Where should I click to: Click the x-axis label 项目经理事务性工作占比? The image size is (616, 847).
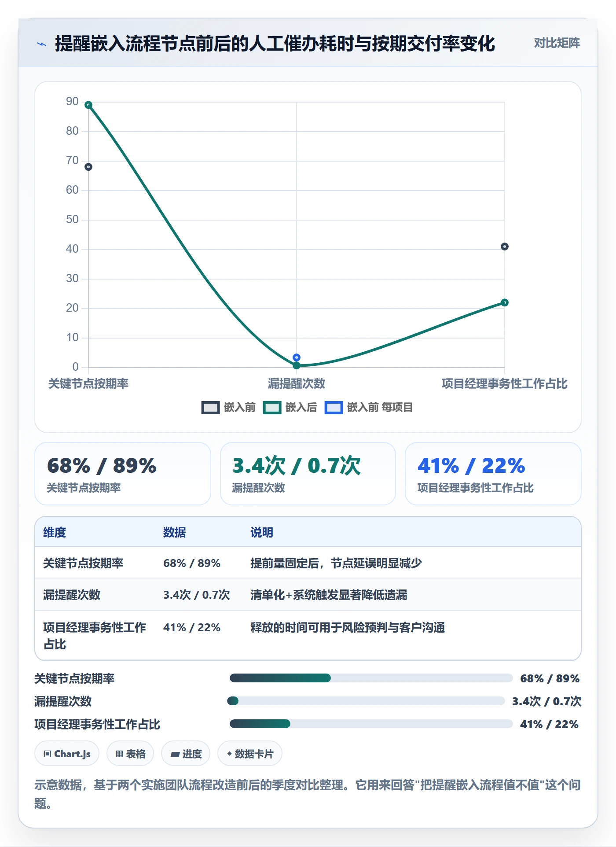[x=505, y=383]
